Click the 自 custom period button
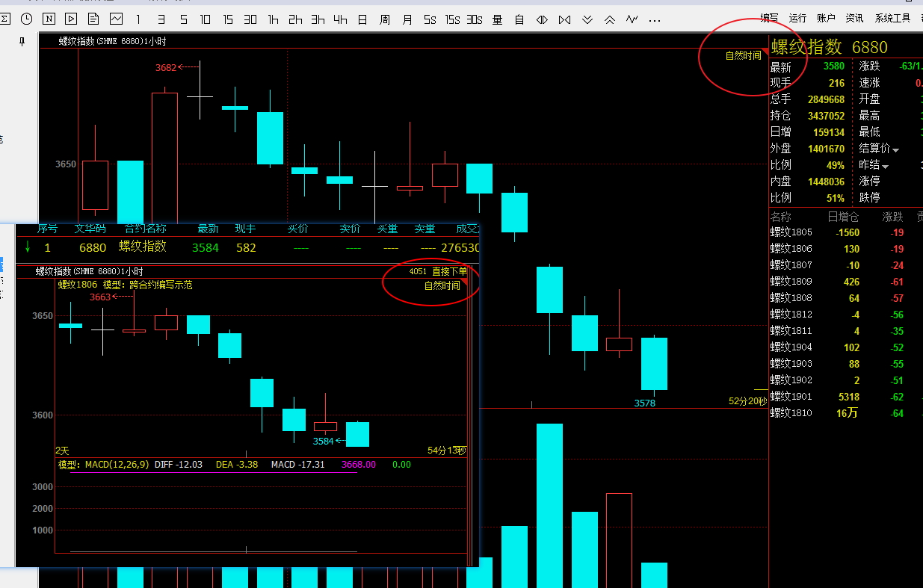 [519, 19]
